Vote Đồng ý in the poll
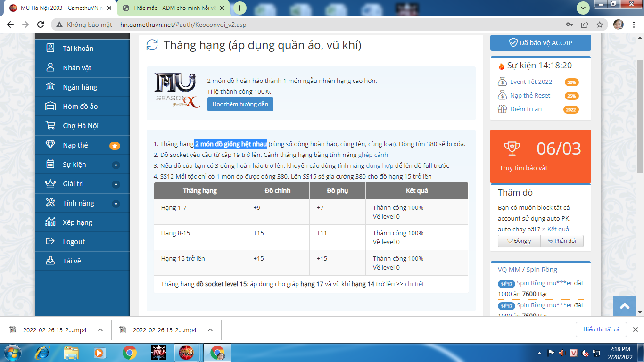Screen dimensions: 644x362 pyautogui.click(x=519, y=241)
